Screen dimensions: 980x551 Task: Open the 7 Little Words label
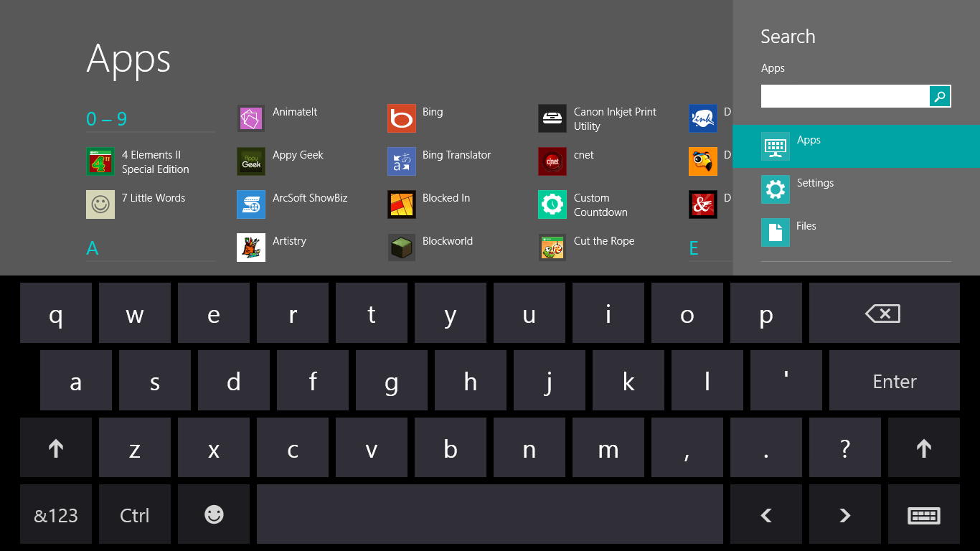(154, 198)
